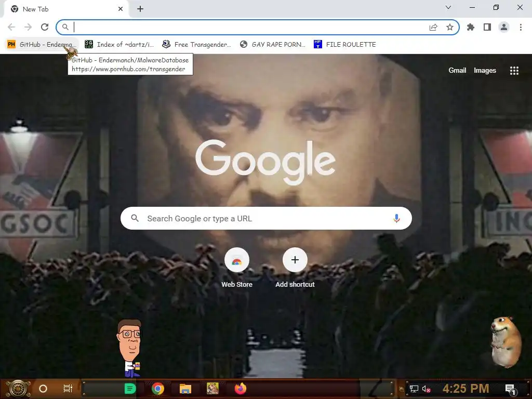Image resolution: width=532 pixels, height=399 pixels.
Task: Expand the tab search chevron
Action: (x=448, y=7)
